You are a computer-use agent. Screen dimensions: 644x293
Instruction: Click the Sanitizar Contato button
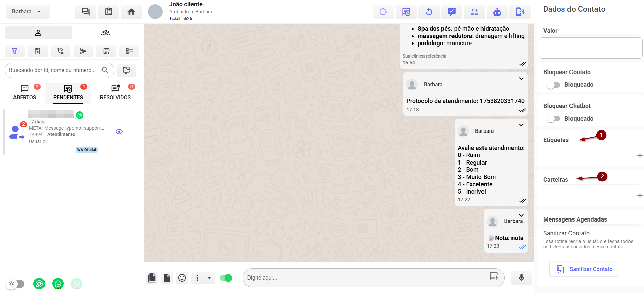point(584,269)
